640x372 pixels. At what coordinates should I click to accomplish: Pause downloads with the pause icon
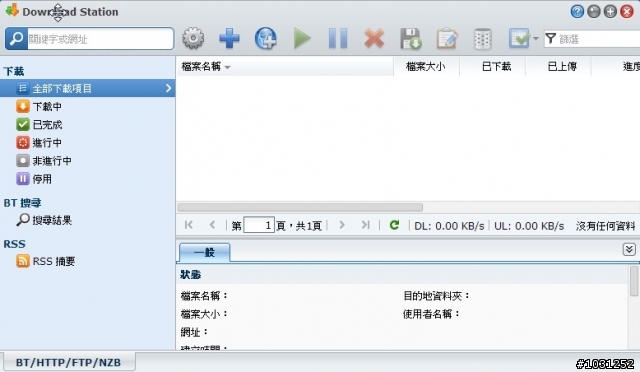[x=338, y=39]
